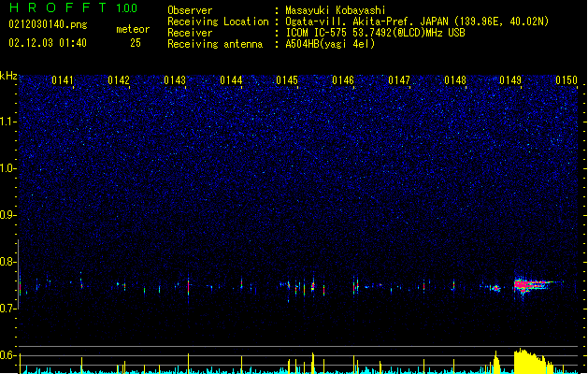Click time marker 0146
588x374 pixels.
click(x=343, y=80)
